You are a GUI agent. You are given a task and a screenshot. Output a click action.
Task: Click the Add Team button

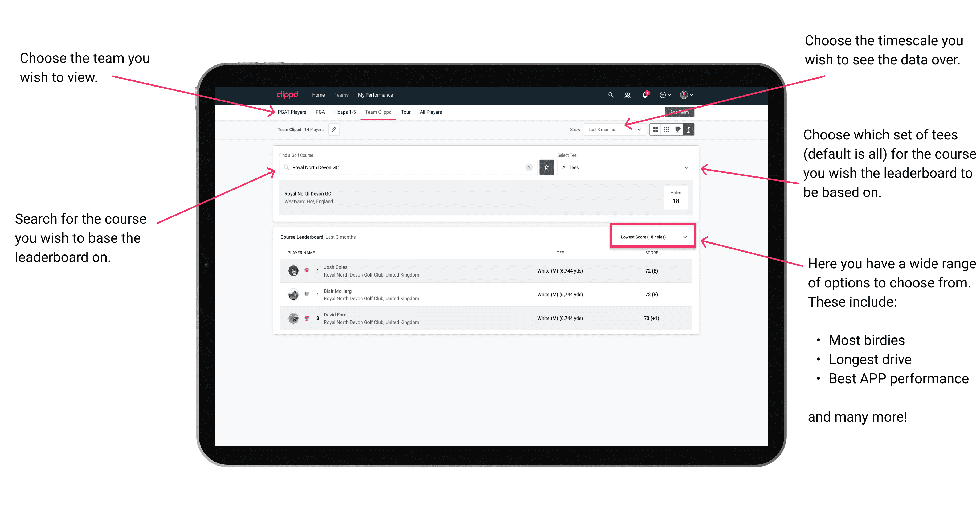tap(680, 112)
